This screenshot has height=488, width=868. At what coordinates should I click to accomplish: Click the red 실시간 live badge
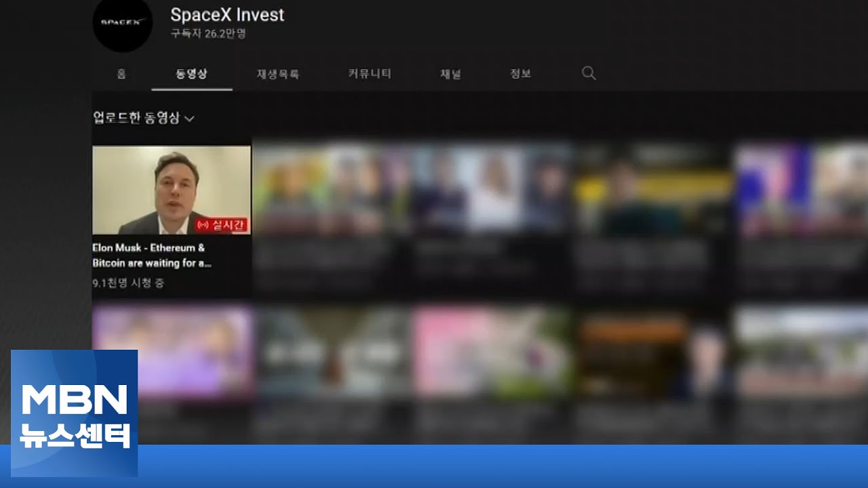(x=221, y=225)
